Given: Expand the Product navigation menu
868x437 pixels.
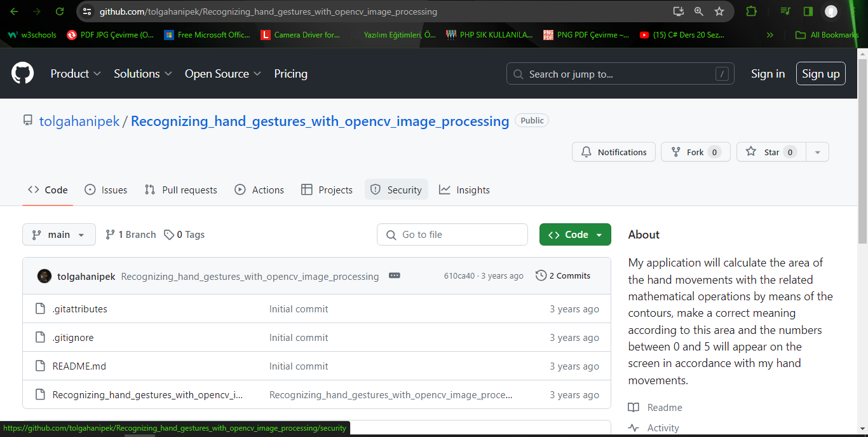Looking at the screenshot, I should (x=76, y=74).
